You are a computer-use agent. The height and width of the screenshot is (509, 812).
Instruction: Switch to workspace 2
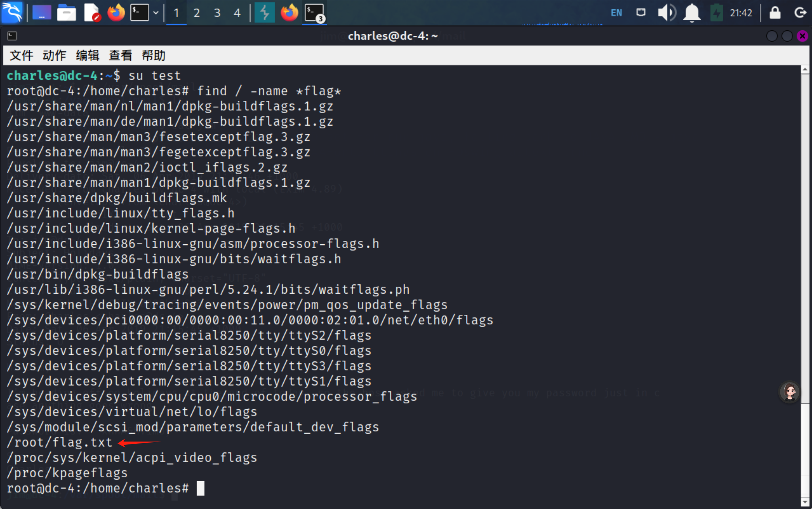pos(197,13)
